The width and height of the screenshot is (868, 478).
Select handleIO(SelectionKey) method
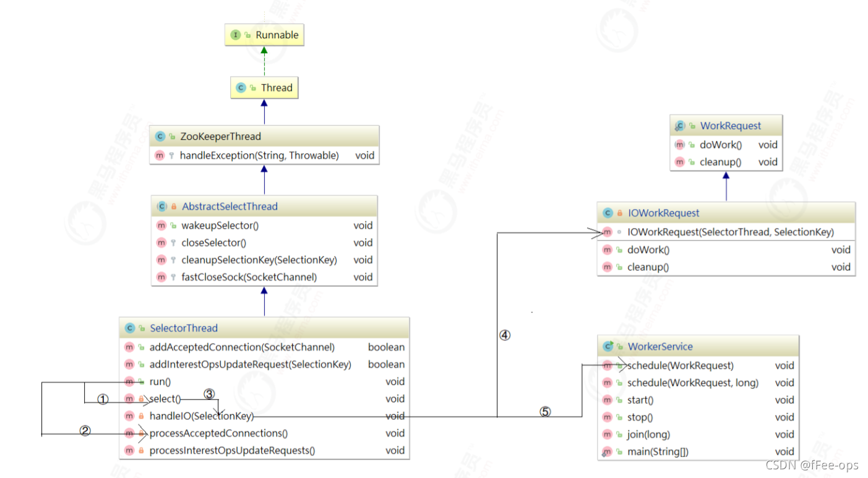[202, 416]
